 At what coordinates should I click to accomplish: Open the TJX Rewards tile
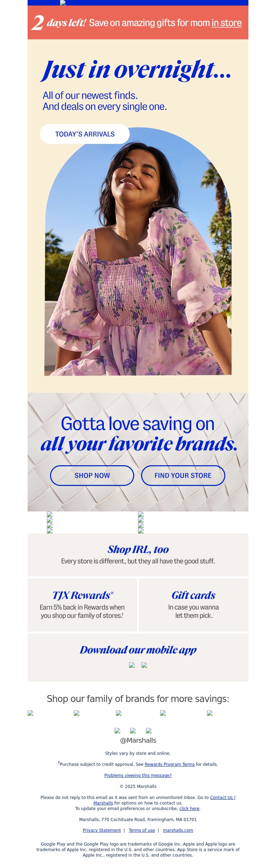pos(82,605)
